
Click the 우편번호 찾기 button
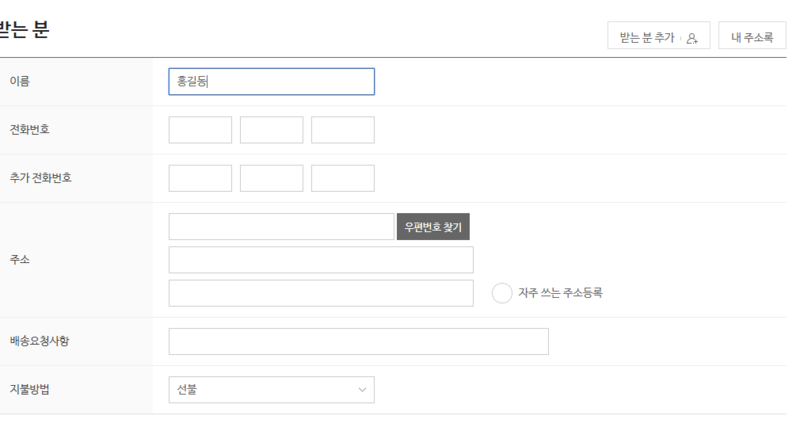[433, 226]
